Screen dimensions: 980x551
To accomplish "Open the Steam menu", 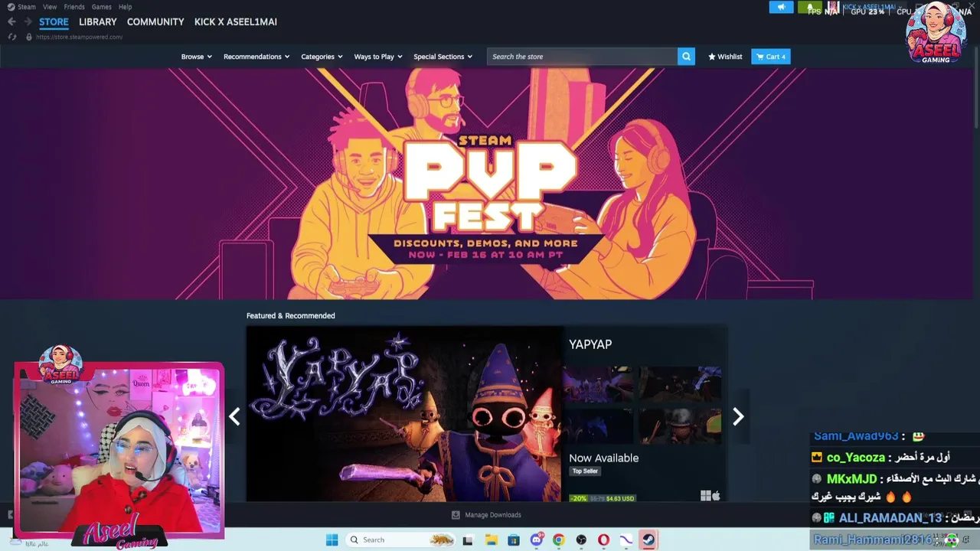I will [27, 7].
